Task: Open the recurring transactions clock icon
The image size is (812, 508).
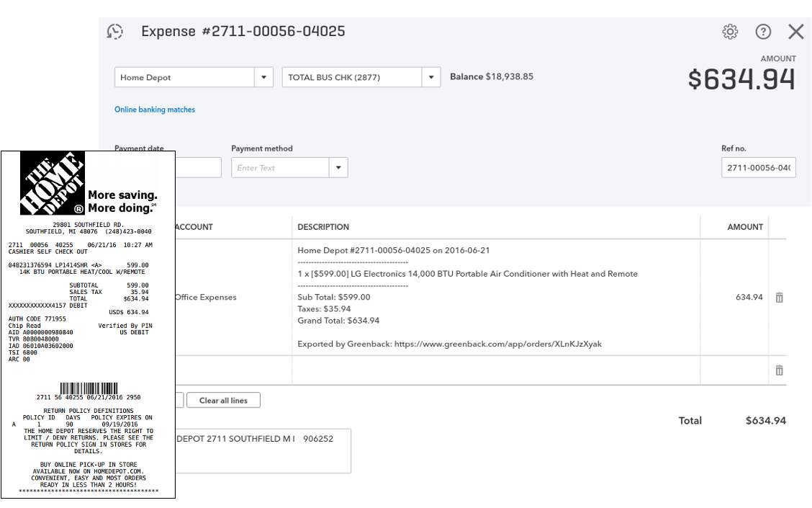Action: point(114,32)
